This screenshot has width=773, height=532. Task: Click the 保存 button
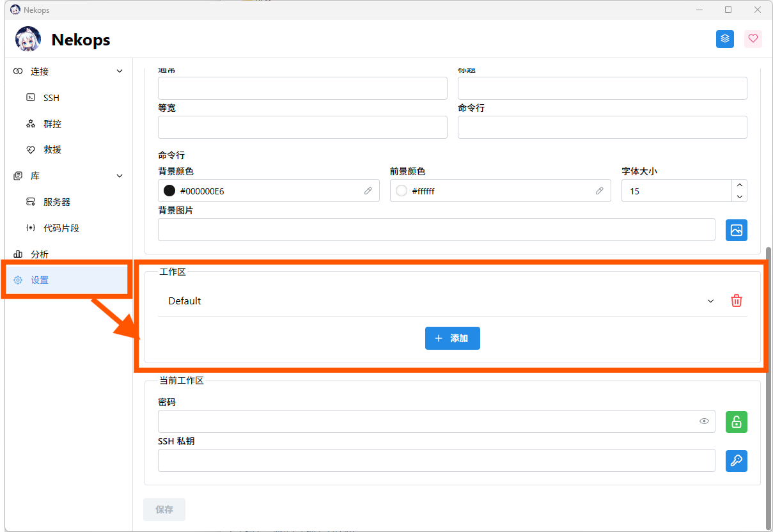[164, 510]
